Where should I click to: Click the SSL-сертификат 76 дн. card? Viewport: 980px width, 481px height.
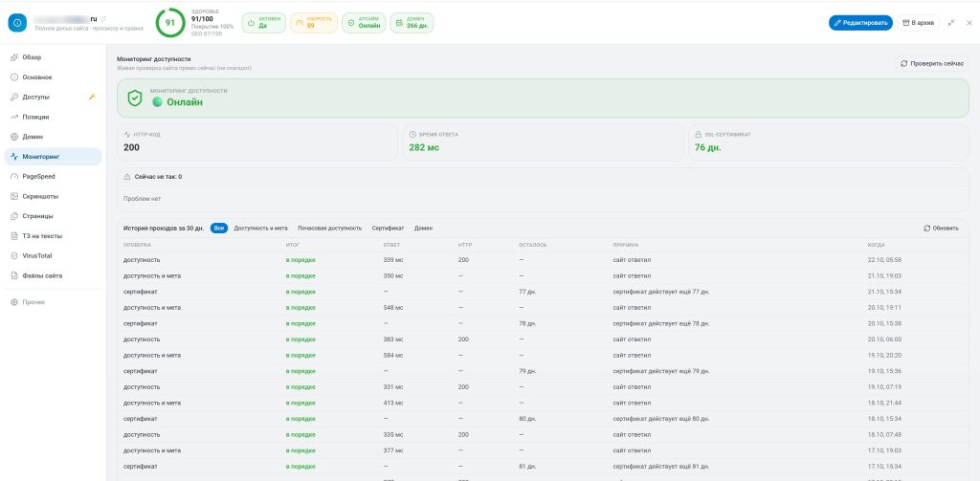point(829,142)
